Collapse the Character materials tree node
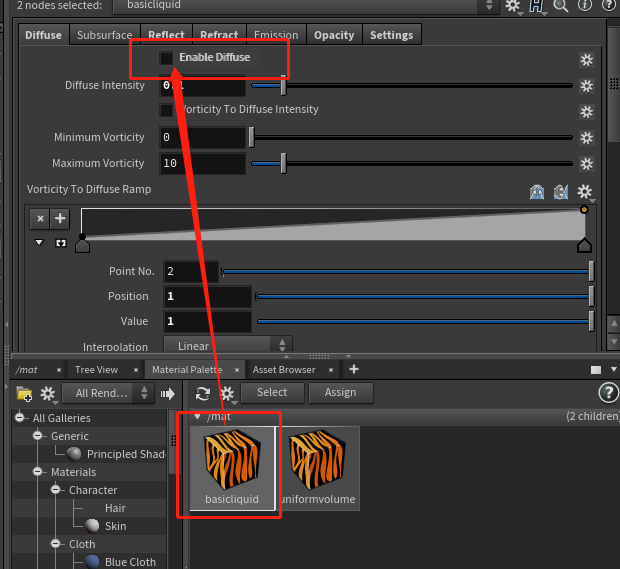 (x=56, y=490)
